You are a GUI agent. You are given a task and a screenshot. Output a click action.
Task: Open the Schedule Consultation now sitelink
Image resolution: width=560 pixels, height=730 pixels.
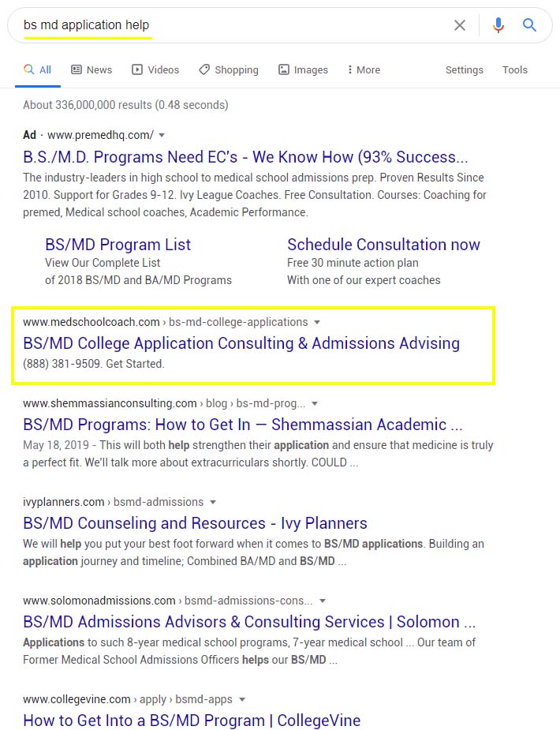[x=384, y=245]
